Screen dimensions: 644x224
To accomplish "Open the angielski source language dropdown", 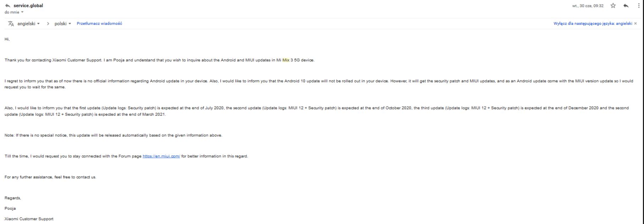I will click(28, 24).
